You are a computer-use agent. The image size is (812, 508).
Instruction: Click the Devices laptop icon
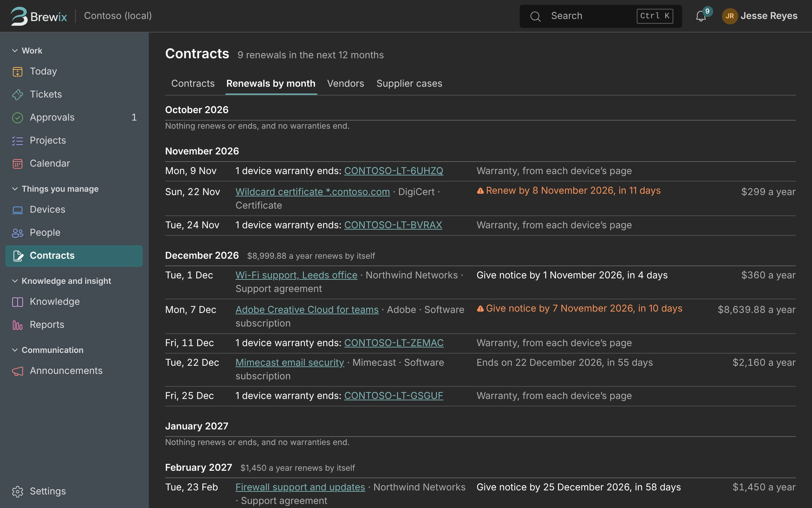[18, 210]
